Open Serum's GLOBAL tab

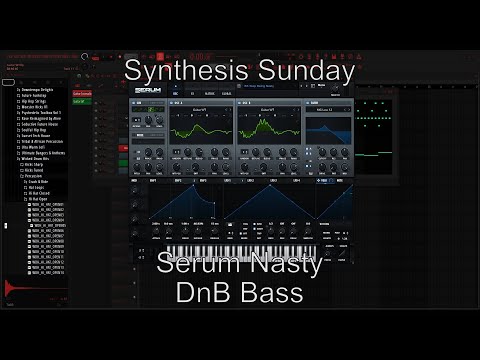click(227, 94)
